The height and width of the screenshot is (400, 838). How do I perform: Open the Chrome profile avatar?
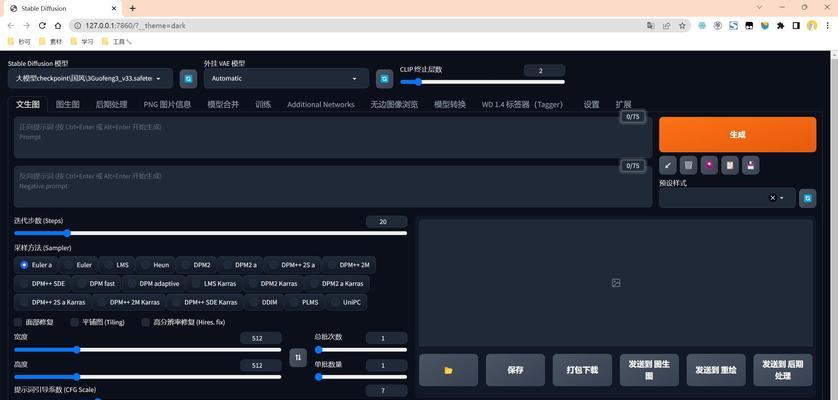tap(812, 25)
